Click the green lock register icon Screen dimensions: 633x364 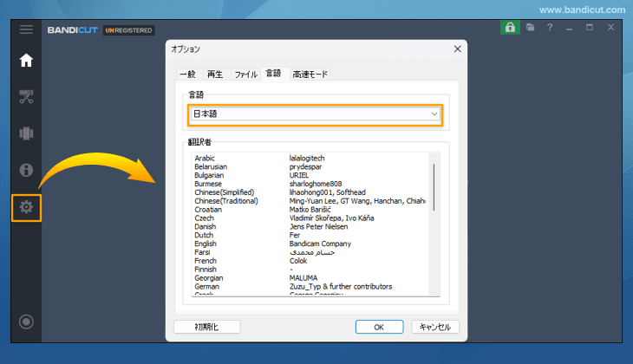(510, 28)
